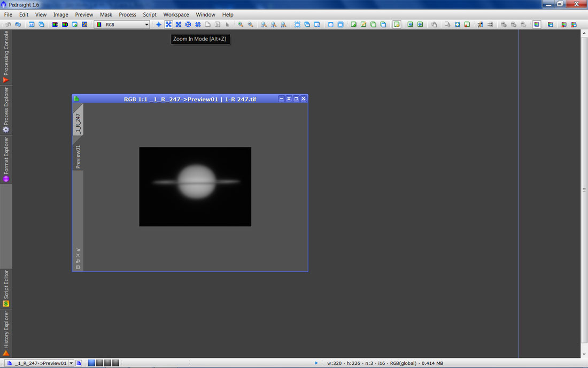588x368 pixels.
Task: Open the Script menu
Action: pyautogui.click(x=149, y=14)
